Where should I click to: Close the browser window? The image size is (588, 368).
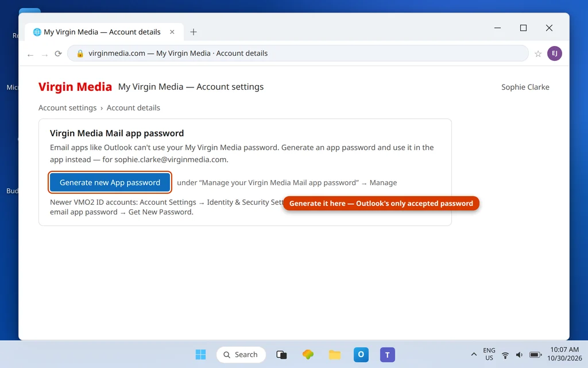[549, 28]
